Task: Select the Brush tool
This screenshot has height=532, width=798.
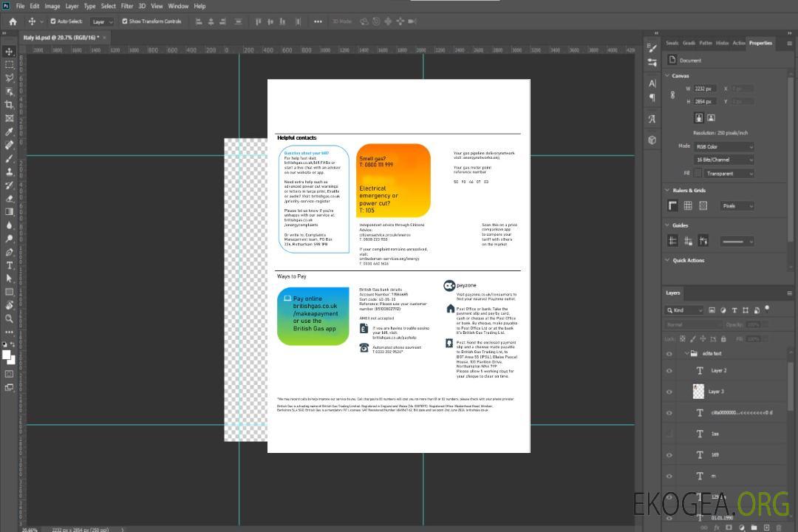Action: click(9, 158)
